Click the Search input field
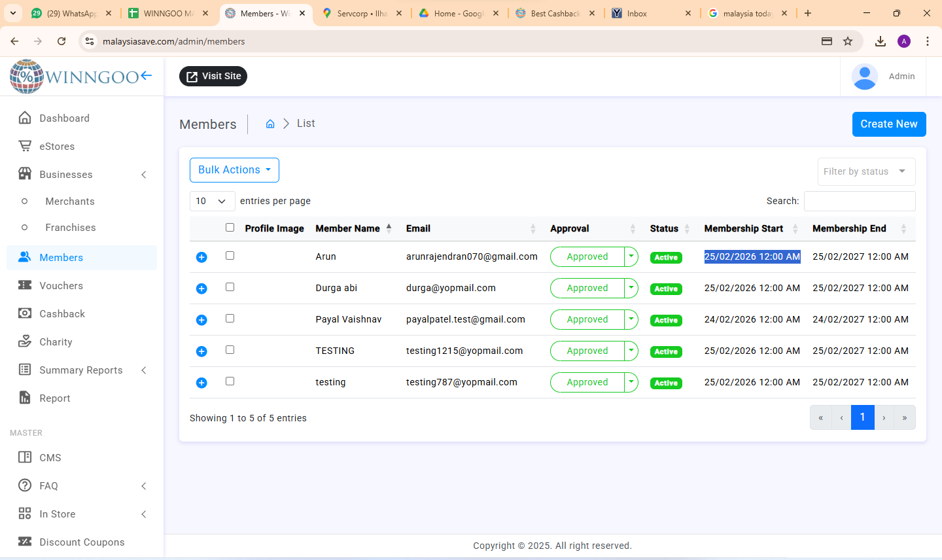The height and width of the screenshot is (560, 942). pos(859,201)
